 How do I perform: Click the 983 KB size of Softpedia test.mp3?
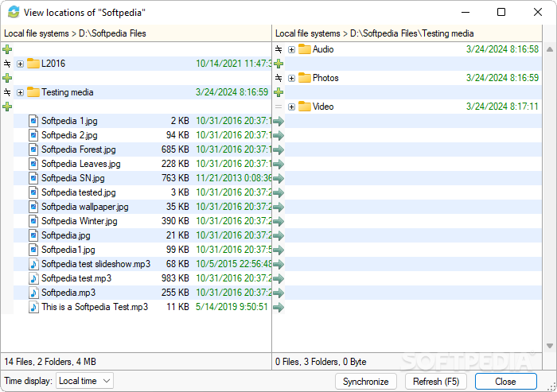click(175, 278)
